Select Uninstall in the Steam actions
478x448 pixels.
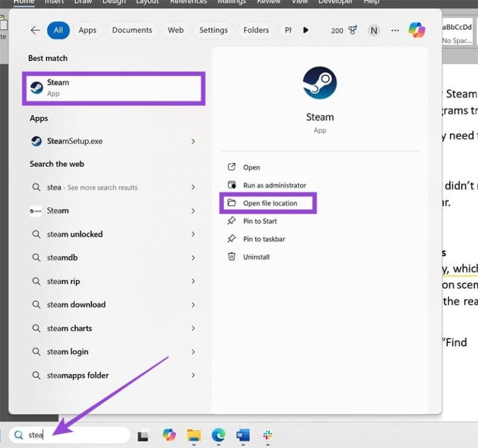point(256,257)
